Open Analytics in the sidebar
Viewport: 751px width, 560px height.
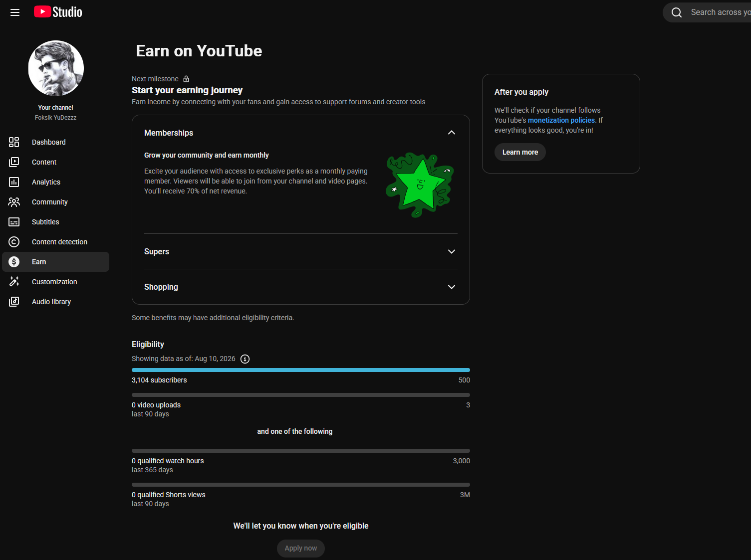[56, 182]
